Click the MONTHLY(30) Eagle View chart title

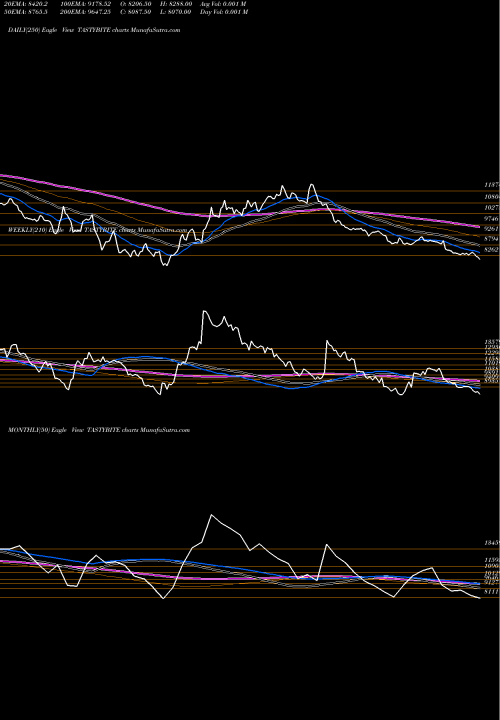coord(99,430)
